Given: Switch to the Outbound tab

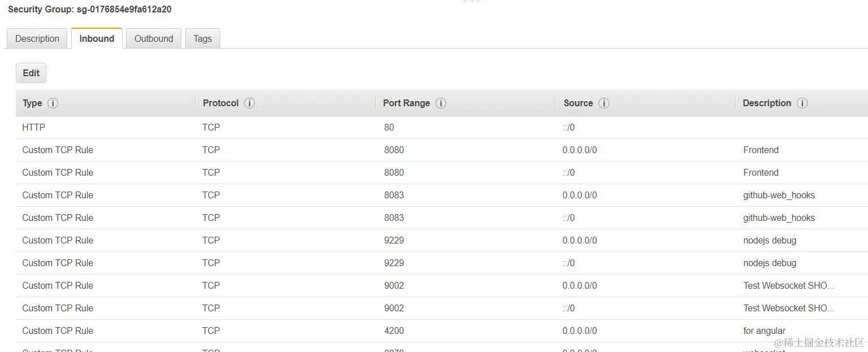Looking at the screenshot, I should (154, 38).
